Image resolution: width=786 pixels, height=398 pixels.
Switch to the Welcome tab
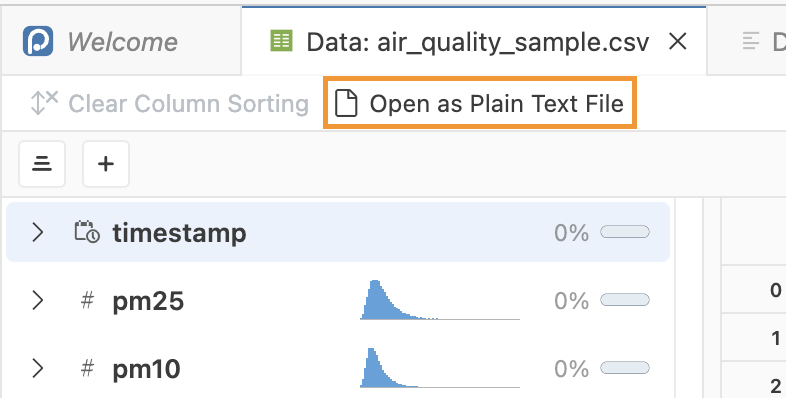point(121,41)
